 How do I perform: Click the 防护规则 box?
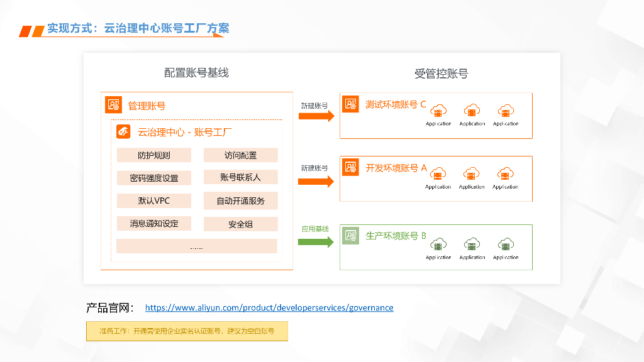(154, 155)
